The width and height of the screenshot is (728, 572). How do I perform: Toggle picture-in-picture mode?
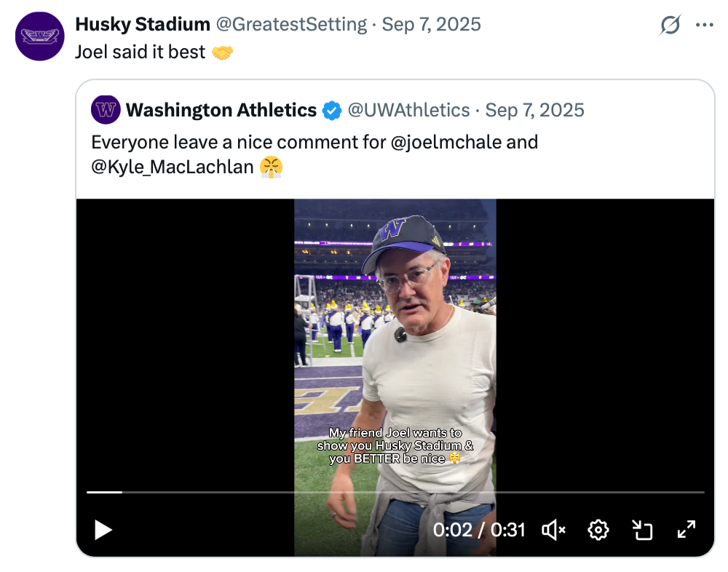pos(642,530)
